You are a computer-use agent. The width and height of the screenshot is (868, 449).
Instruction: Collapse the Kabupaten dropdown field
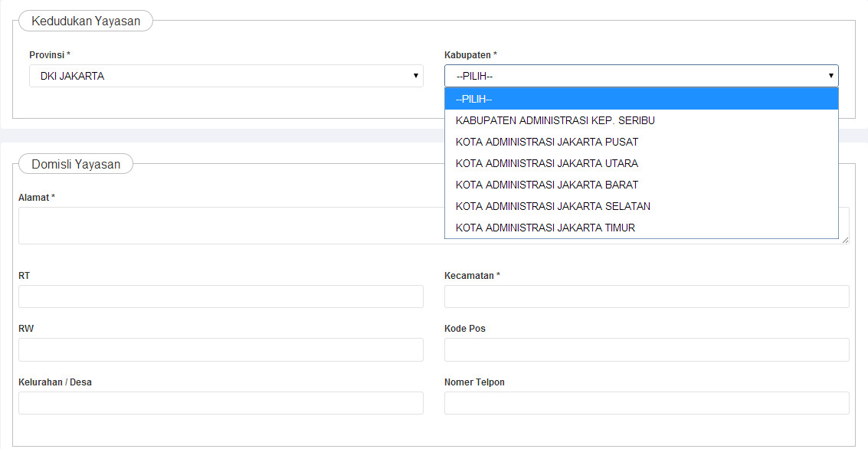640,76
